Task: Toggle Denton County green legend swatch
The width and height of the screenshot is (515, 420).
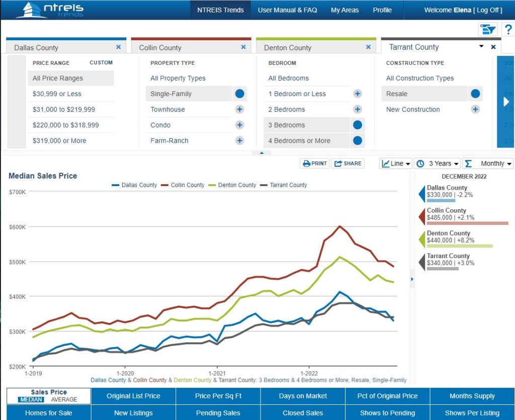Action: tap(212, 185)
